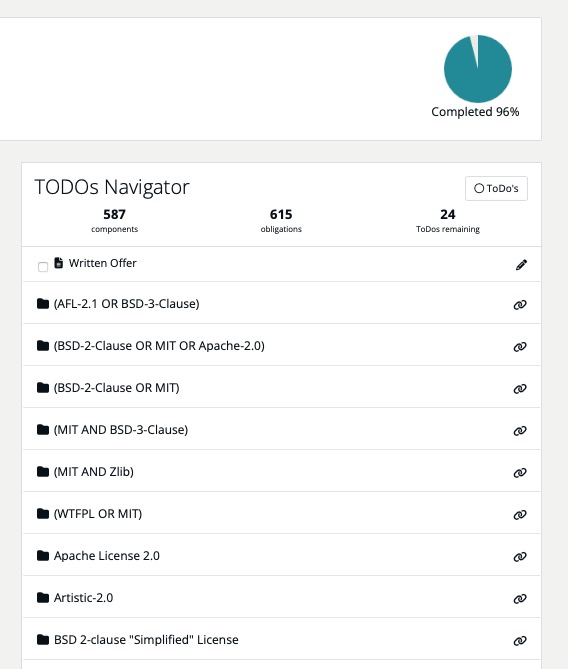
Task: Open the Written Offer document entry
Action: [102, 263]
